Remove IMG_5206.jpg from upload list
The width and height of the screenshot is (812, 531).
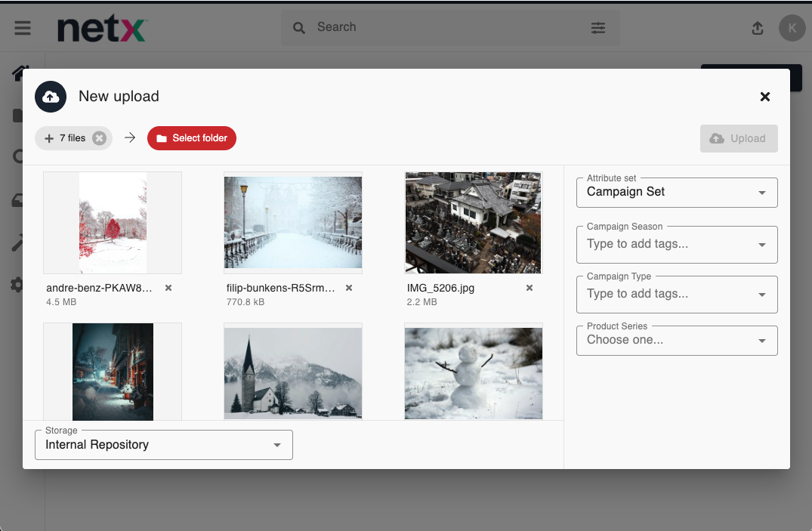click(529, 288)
